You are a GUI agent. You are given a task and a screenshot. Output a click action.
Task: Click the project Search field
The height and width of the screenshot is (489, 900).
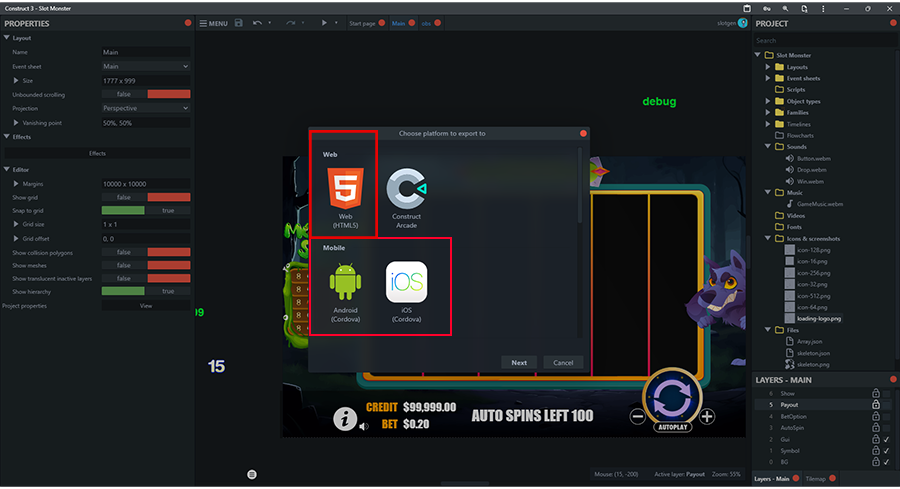pos(824,41)
